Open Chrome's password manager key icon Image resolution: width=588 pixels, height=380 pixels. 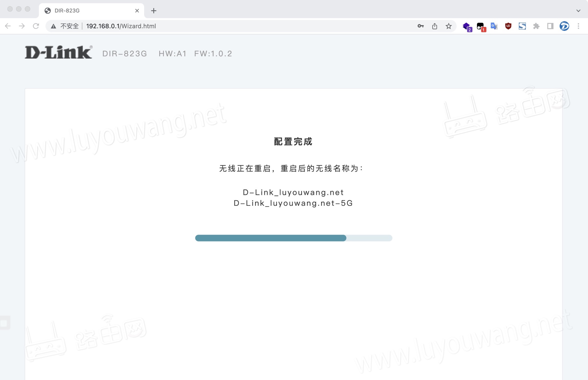tap(420, 26)
